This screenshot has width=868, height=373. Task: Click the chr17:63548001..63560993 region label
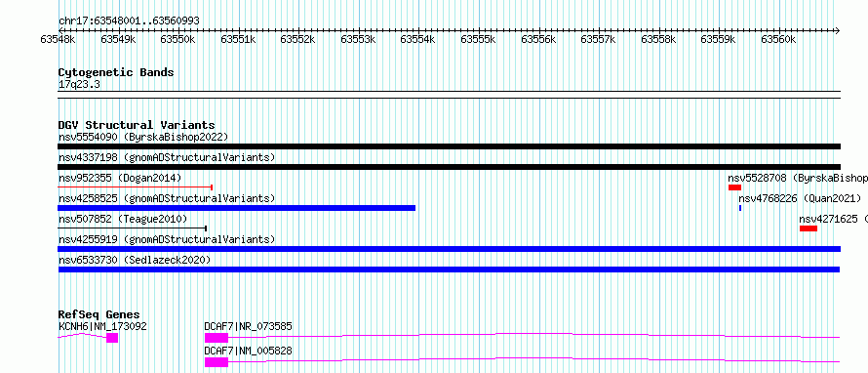tap(129, 21)
